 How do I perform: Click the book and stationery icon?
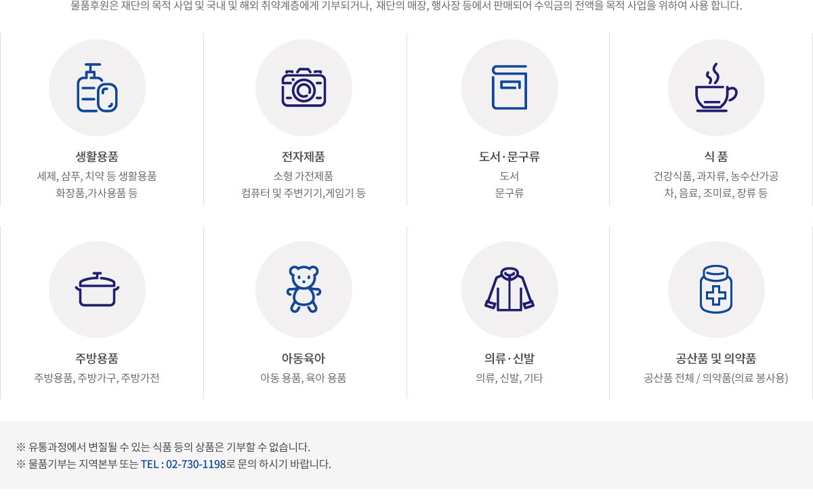(x=509, y=88)
